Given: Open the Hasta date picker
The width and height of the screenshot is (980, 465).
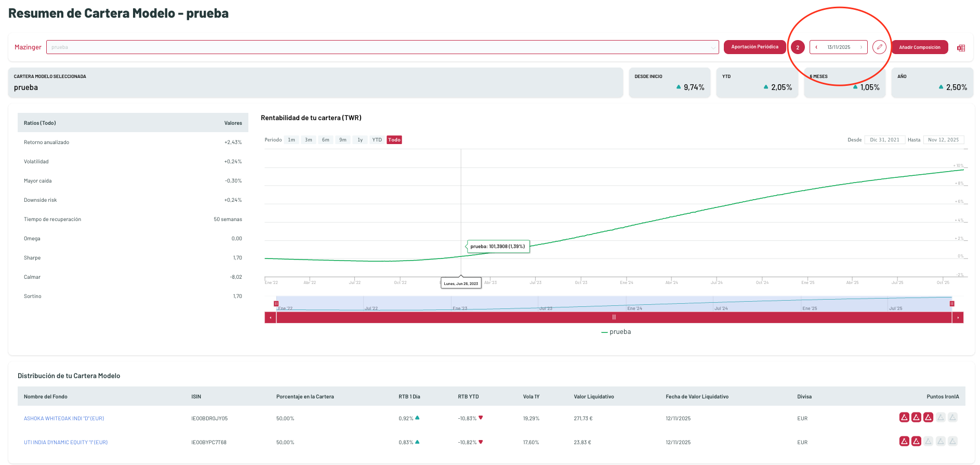Looking at the screenshot, I should point(943,140).
